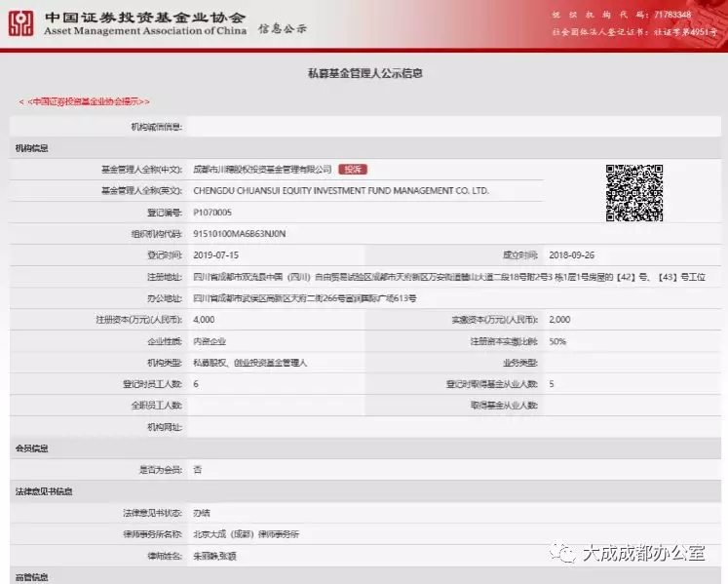Select fund-qualified staff count value 5
728x584 pixels.
(x=552, y=384)
